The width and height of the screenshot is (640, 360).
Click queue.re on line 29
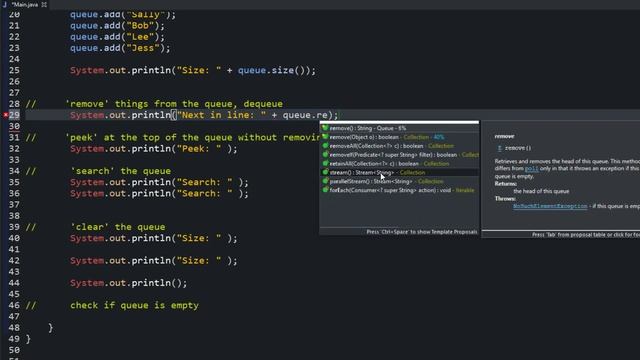click(x=305, y=115)
